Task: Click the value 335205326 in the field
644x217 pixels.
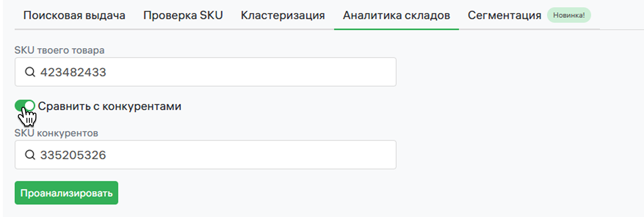Action: click(x=73, y=155)
